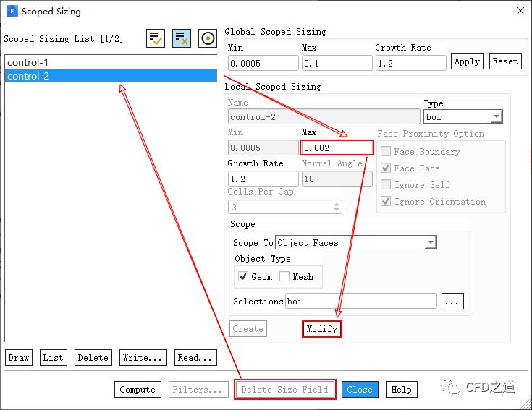This screenshot has width=532, height=410.
Task: Click the deselect-all list icon
Action: [182, 38]
